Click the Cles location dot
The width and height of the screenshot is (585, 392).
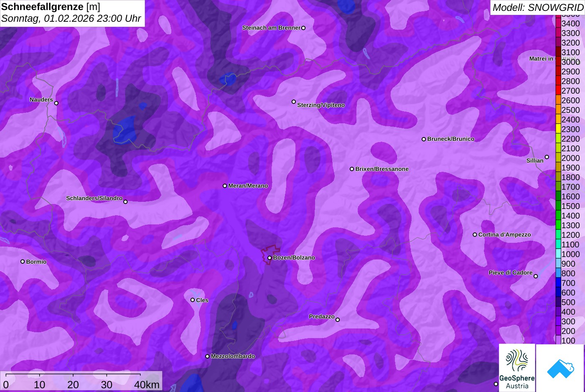(193, 300)
